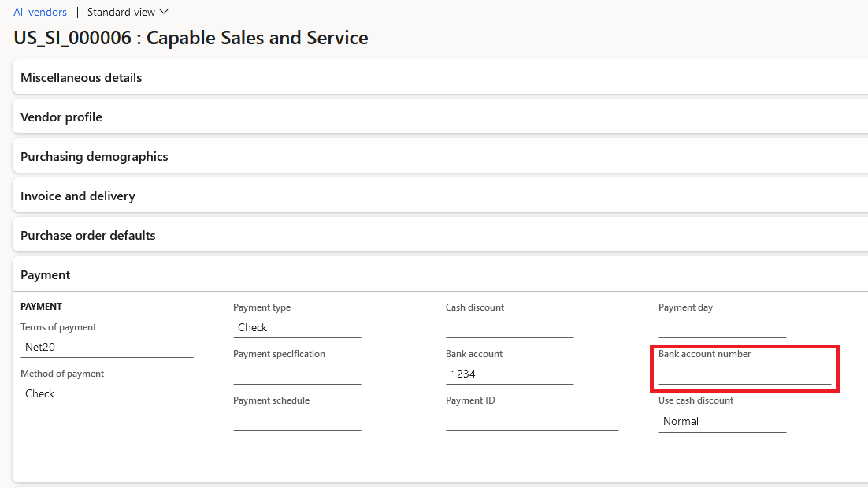Screen dimensions: 868x488
Task: Click the Terms of payment field
Action: click(107, 348)
